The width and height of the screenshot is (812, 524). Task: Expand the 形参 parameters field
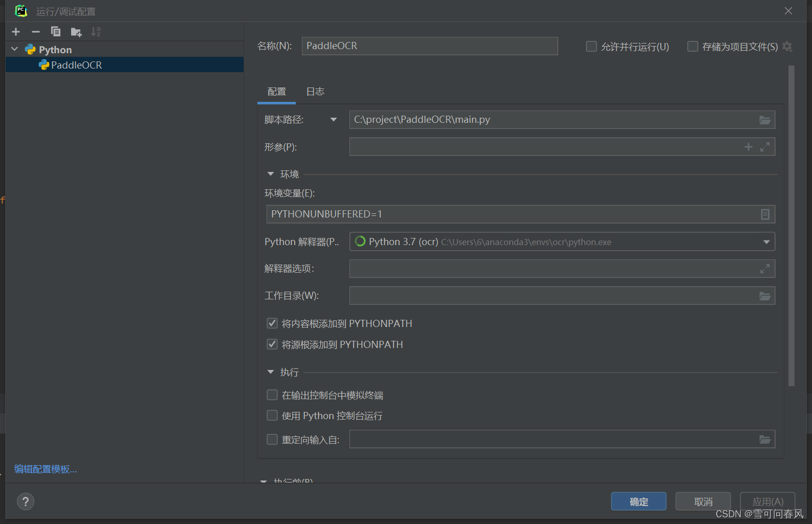pyautogui.click(x=765, y=147)
